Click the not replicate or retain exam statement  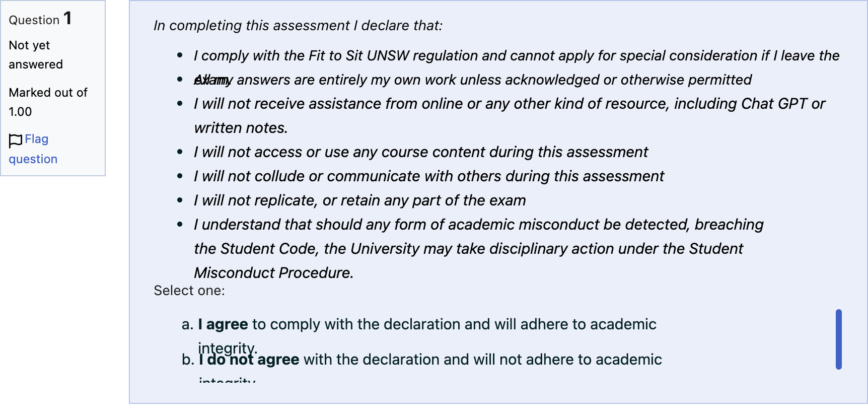coord(360,200)
